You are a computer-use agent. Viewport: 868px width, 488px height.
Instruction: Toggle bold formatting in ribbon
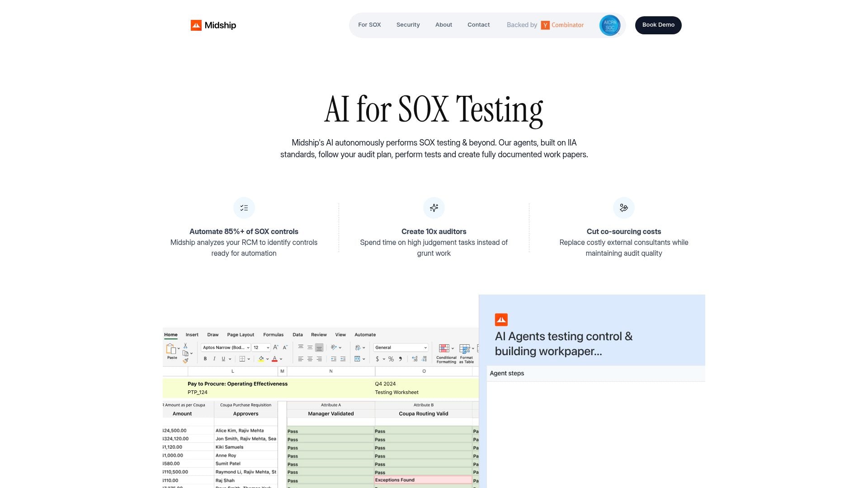pyautogui.click(x=205, y=359)
